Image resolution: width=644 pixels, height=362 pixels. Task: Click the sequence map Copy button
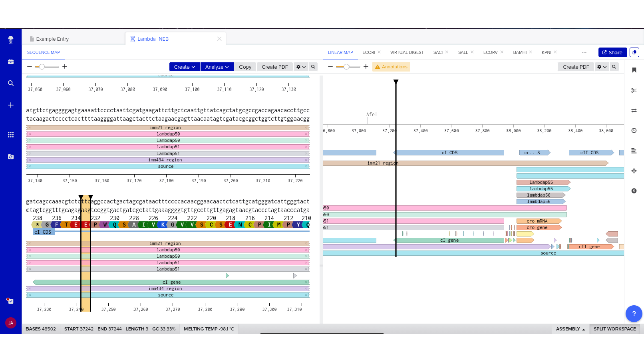coord(245,67)
